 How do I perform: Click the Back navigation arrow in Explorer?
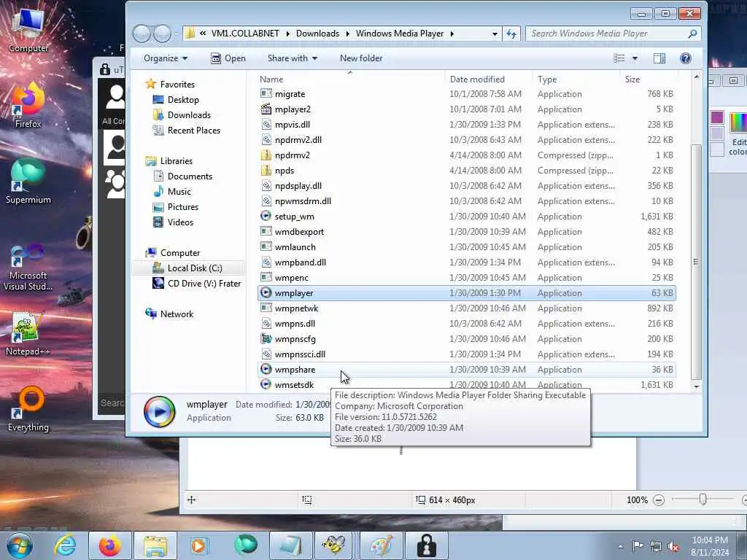pyautogui.click(x=142, y=34)
